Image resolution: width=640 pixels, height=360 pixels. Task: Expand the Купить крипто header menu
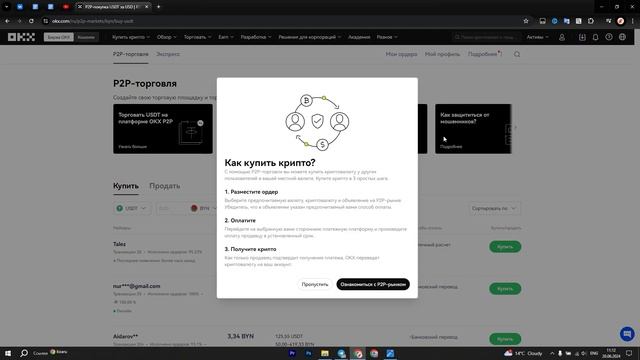pyautogui.click(x=131, y=37)
